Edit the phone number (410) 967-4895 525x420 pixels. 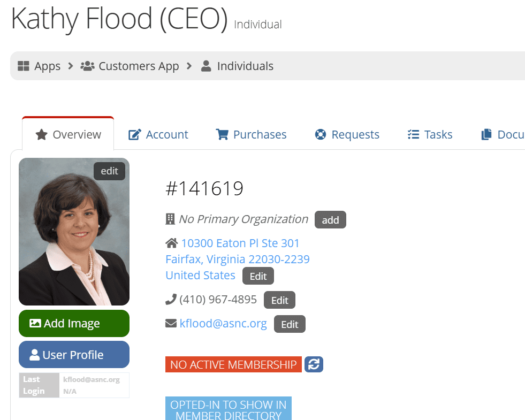[x=279, y=301]
